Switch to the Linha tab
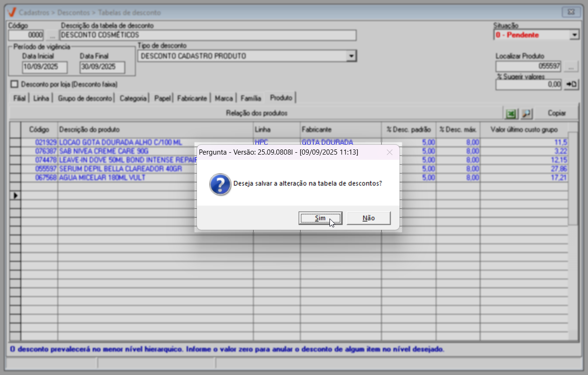 tap(41, 98)
